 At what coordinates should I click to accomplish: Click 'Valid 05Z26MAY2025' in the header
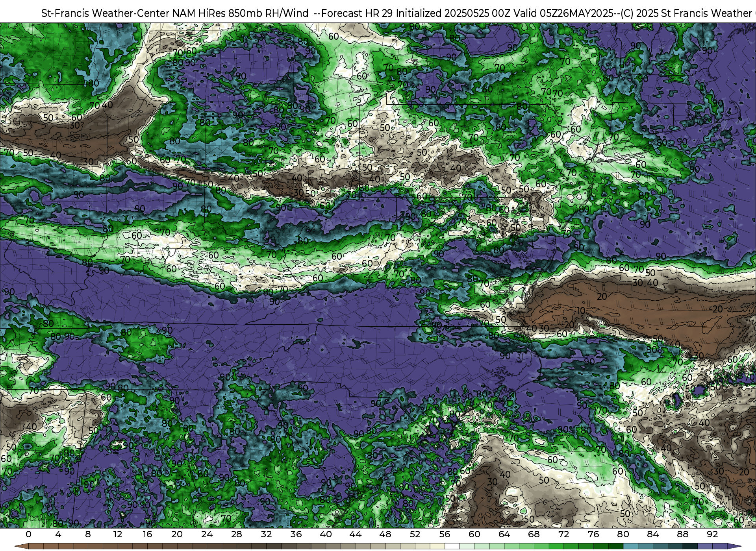564,13
